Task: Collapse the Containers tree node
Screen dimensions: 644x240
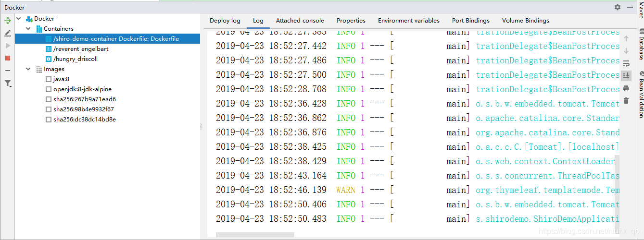Action: [x=28, y=29]
